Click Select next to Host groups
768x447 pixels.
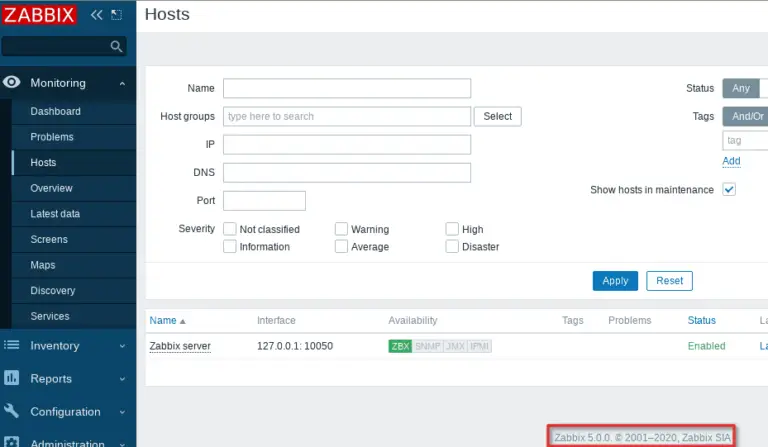[x=498, y=116]
